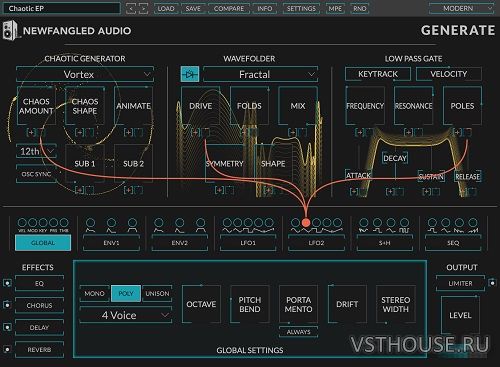Select the KEY modulation output circle
Screen dimensions: 500x367
(43, 222)
